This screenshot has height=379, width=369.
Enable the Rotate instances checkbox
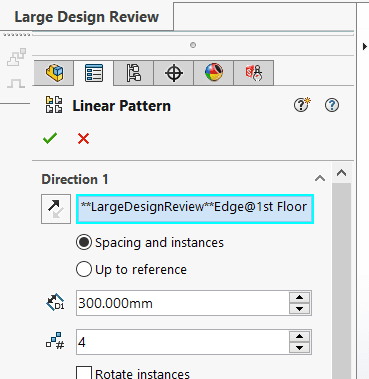[x=84, y=373]
